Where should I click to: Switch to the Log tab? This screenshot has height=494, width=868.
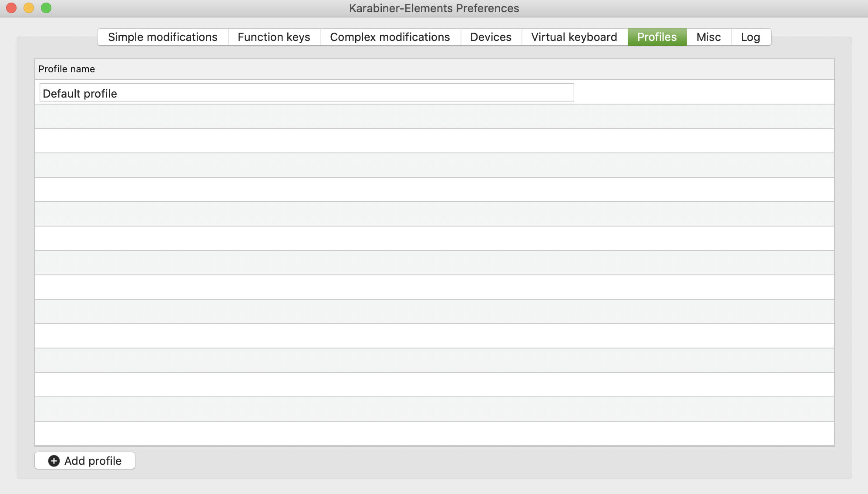pos(750,37)
